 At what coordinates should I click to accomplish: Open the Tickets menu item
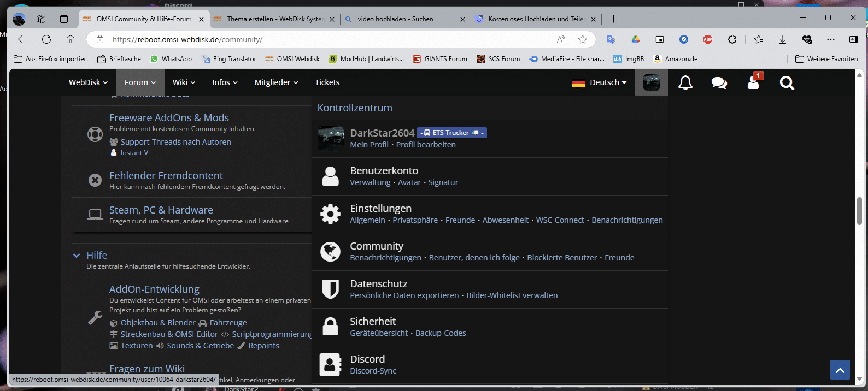327,82
